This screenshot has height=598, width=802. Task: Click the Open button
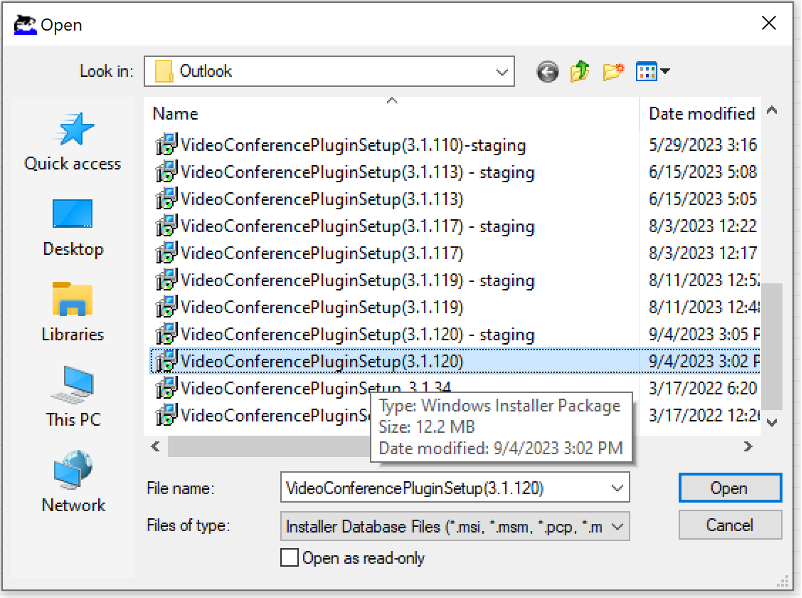(x=730, y=488)
